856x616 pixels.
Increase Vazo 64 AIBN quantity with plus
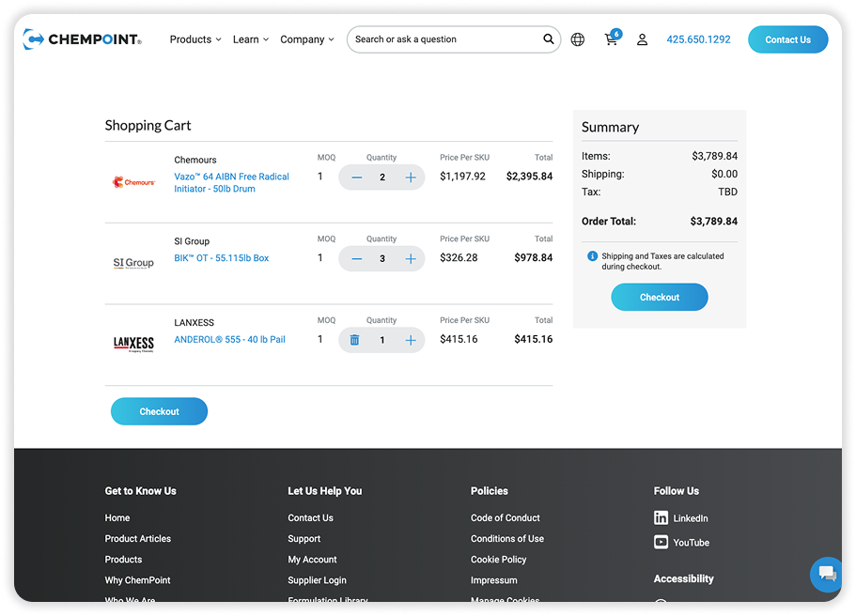[x=411, y=177]
